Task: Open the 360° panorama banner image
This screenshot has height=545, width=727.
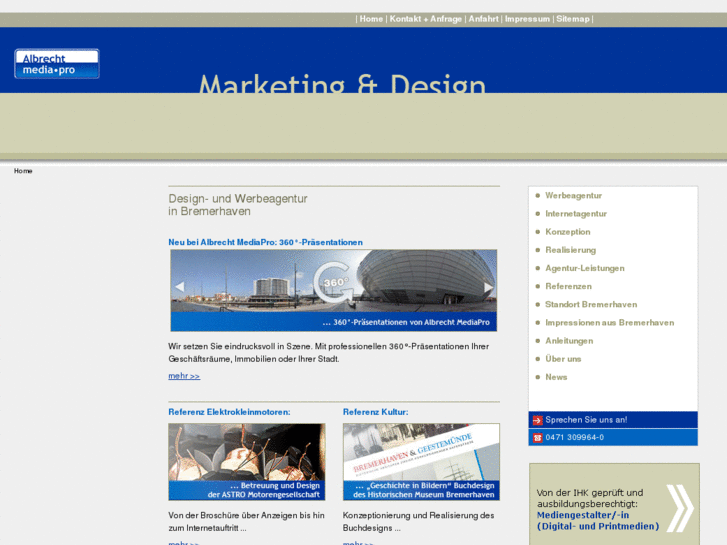Action: [x=333, y=290]
